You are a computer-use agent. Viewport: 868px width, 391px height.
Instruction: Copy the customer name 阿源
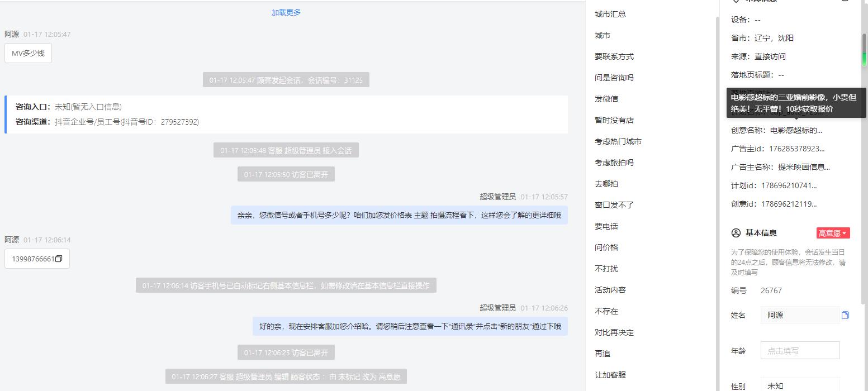point(845,315)
